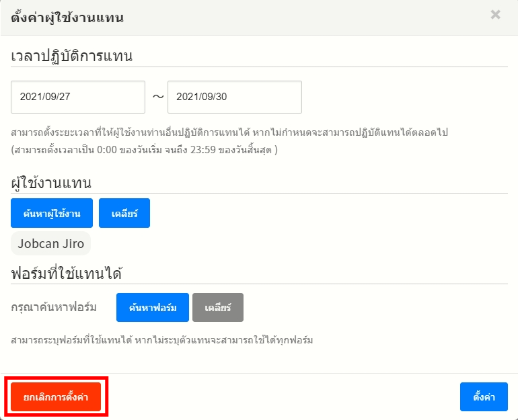Click the กรุณาค้นหาฟอร์ม placeholder text

(x=54, y=307)
